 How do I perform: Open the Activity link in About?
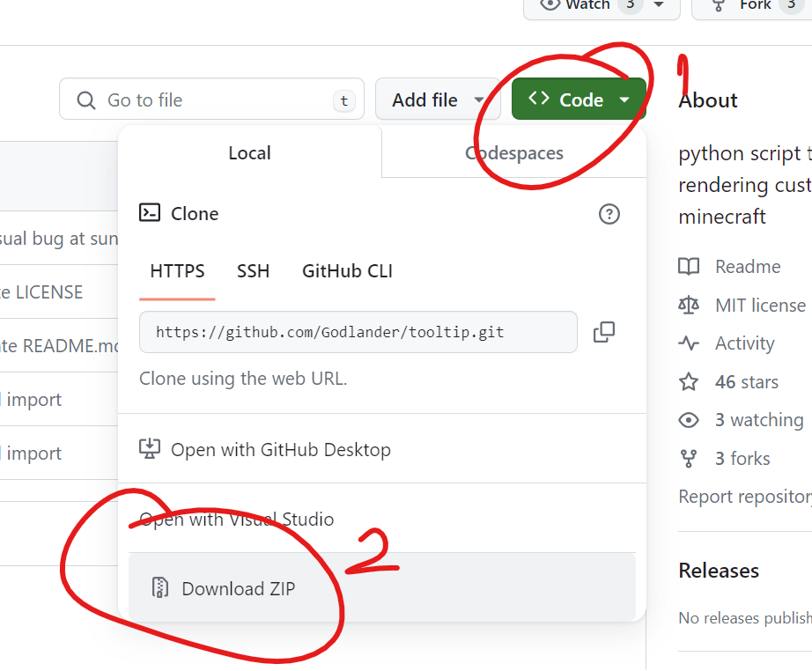tap(744, 343)
